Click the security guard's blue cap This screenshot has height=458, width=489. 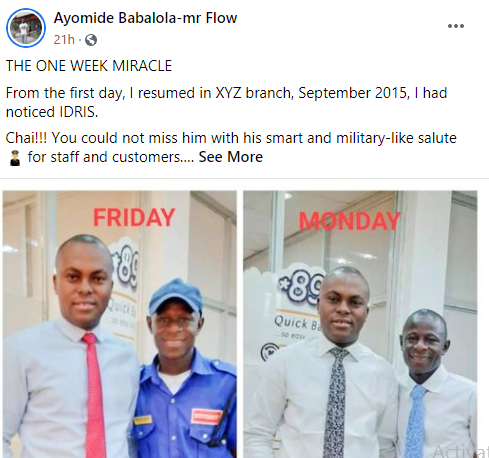point(176,296)
